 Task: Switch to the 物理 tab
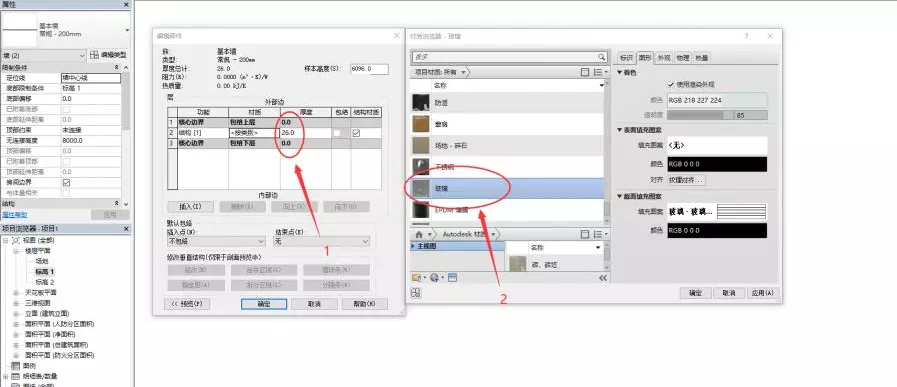click(682, 57)
